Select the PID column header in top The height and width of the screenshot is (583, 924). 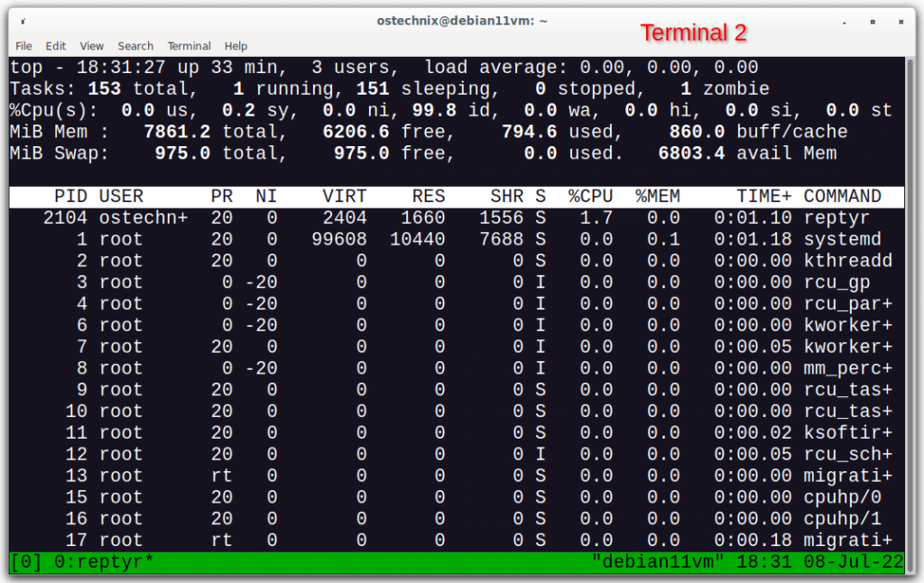pyautogui.click(x=69, y=195)
